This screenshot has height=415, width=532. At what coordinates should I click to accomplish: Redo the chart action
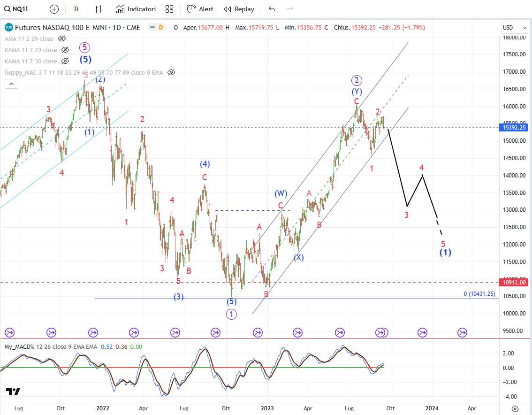click(x=289, y=9)
